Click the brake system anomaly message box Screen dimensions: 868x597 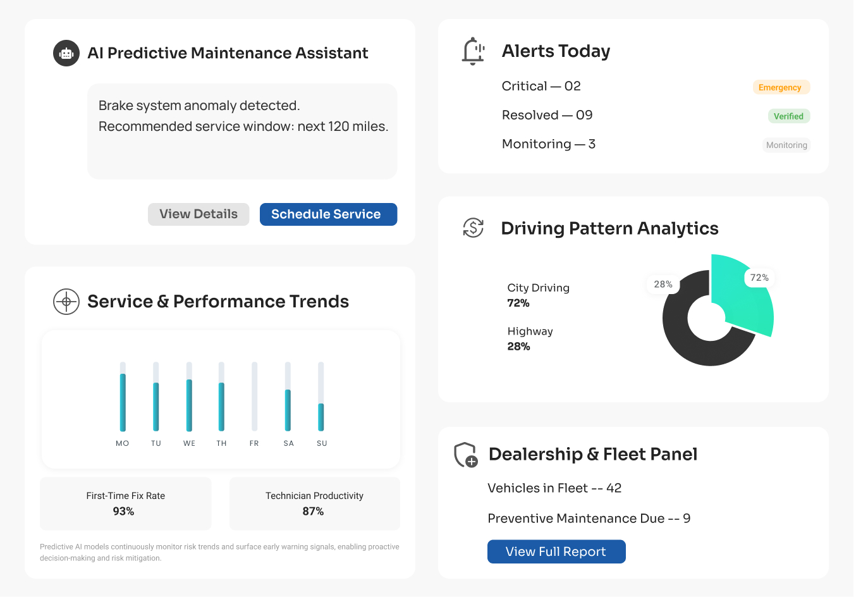point(242,131)
